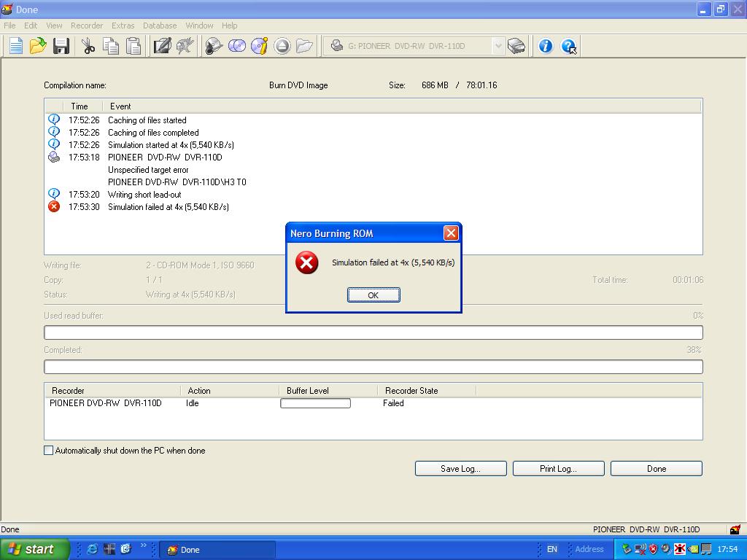The width and height of the screenshot is (747, 560).
Task: Click the Paste clipboard icon
Action: pos(133,46)
